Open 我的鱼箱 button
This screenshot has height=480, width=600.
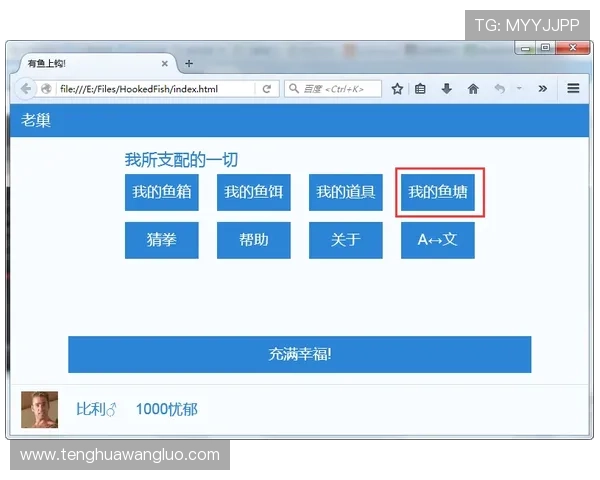click(x=161, y=192)
